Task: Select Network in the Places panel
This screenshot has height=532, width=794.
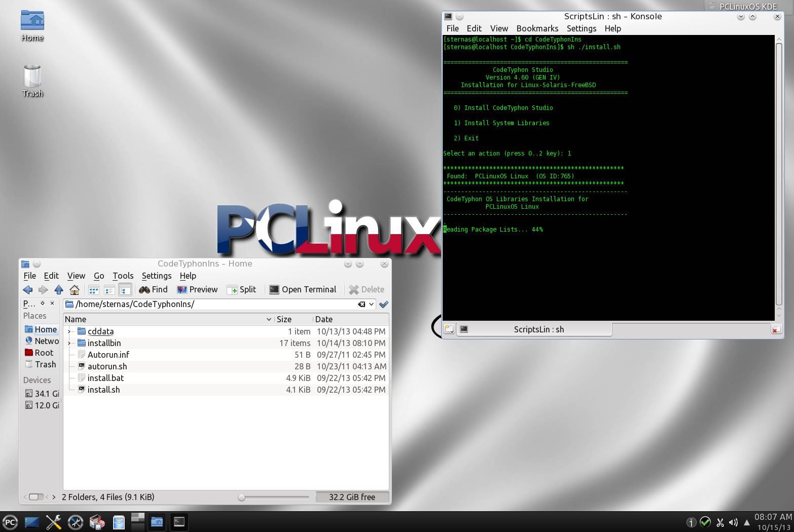Action: pyautogui.click(x=41, y=341)
